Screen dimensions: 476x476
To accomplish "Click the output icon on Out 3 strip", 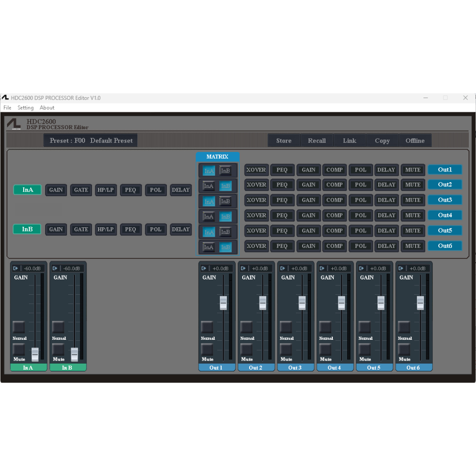I will tap(283, 268).
